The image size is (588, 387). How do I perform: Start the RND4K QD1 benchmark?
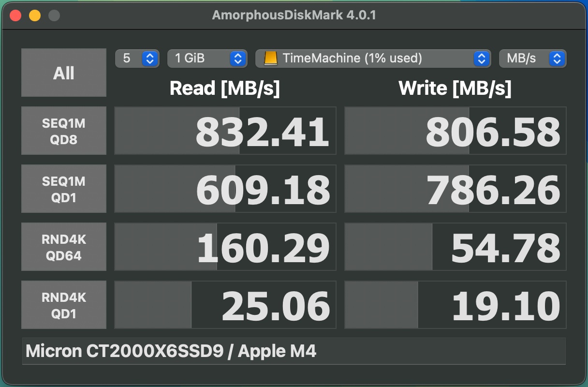click(x=64, y=305)
